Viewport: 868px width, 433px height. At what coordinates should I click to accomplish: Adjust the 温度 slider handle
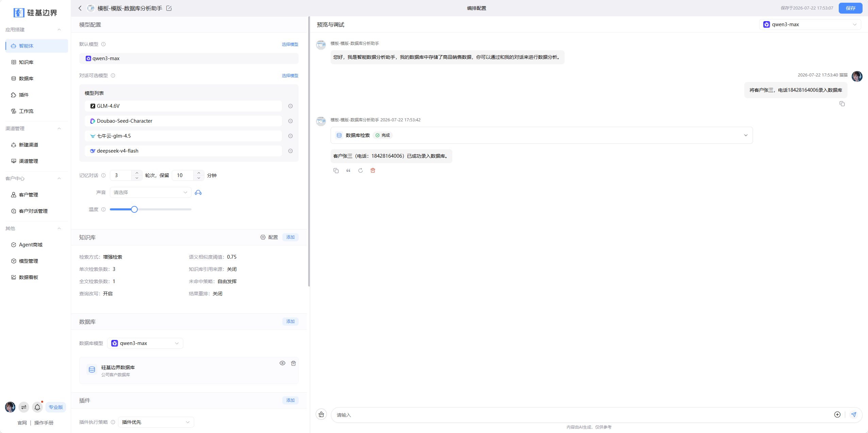(134, 209)
